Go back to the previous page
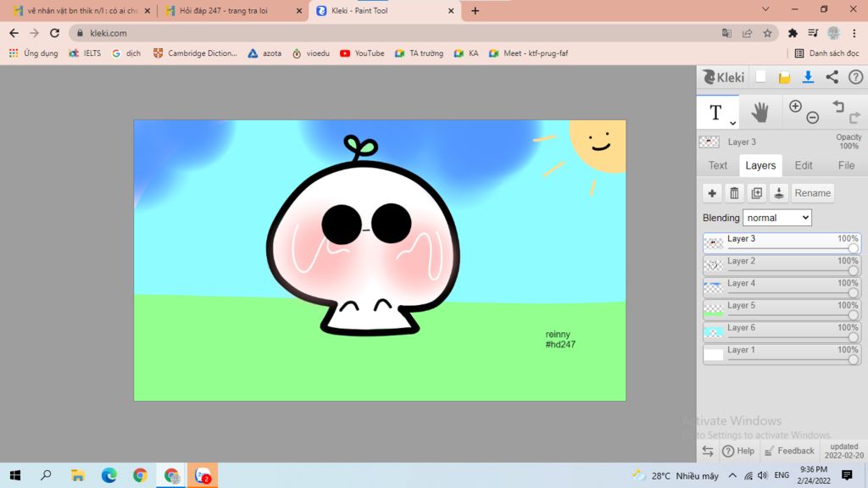The height and width of the screenshot is (488, 868). (14, 33)
